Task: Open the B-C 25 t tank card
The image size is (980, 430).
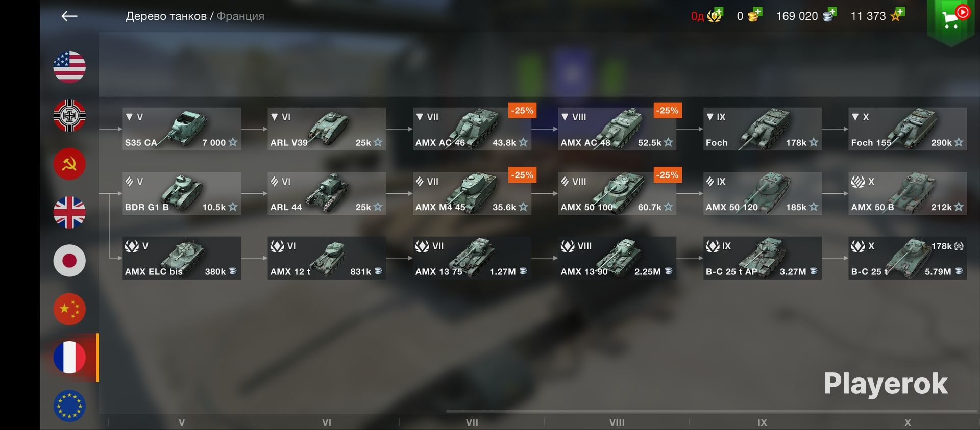Action: (x=908, y=258)
